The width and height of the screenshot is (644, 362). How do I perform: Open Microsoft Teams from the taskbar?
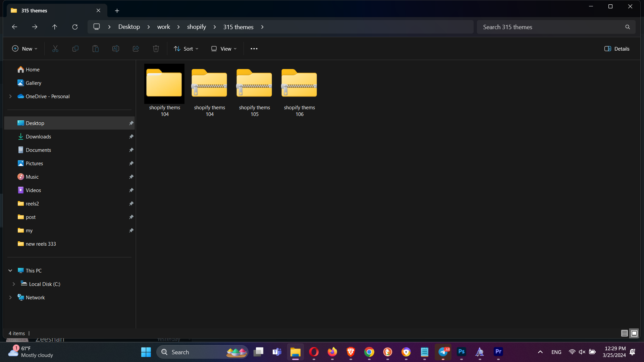pyautogui.click(x=277, y=352)
